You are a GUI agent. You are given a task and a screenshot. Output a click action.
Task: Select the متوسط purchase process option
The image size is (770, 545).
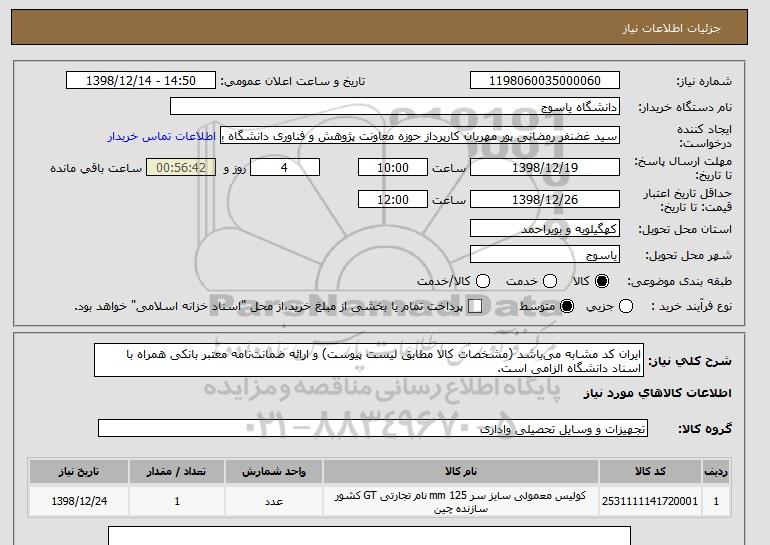pos(567,306)
